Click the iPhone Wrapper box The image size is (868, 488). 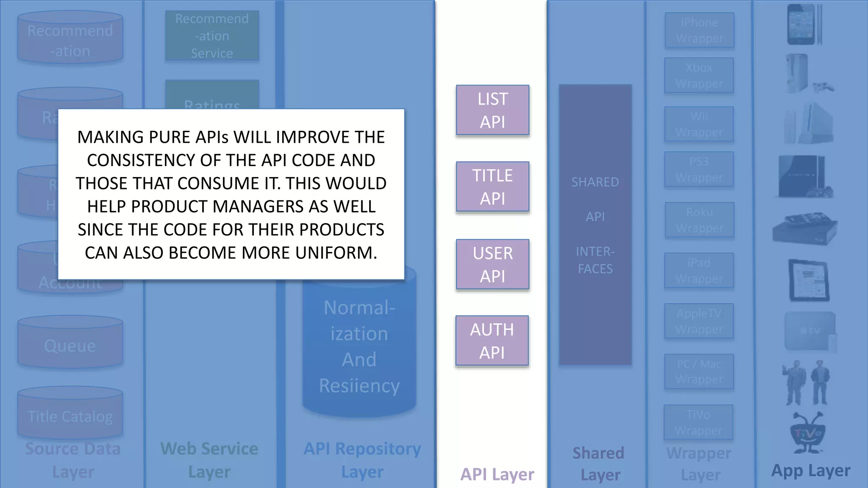(699, 30)
